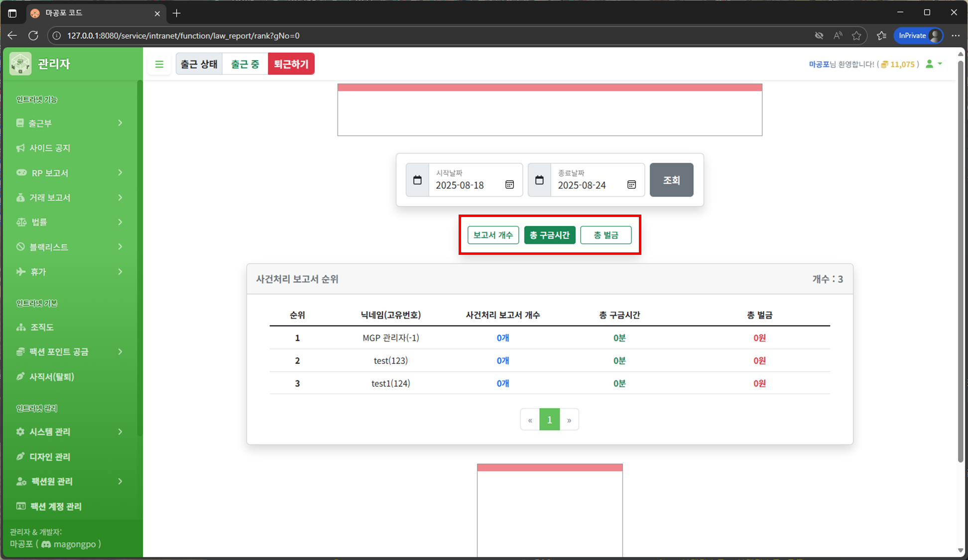Click the MGP 관리자(-1) nickname cell

(x=391, y=338)
